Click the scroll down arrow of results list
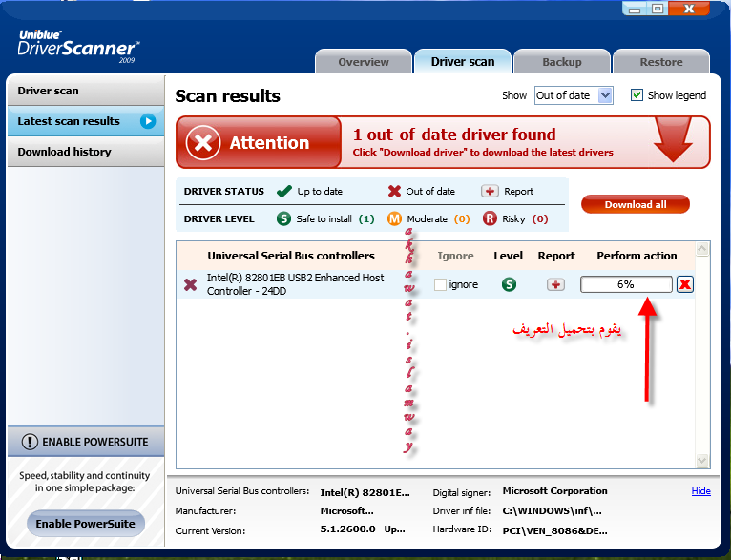The width and height of the screenshot is (731, 560). 702,461
